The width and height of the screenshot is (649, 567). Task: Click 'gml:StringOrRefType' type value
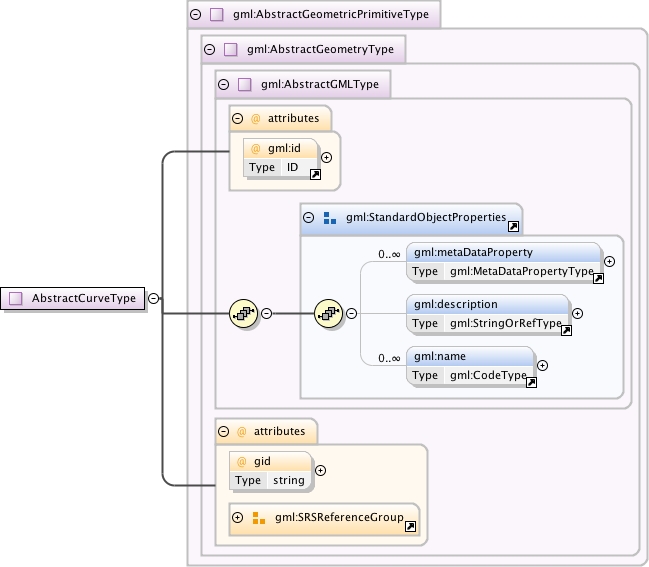[505, 323]
